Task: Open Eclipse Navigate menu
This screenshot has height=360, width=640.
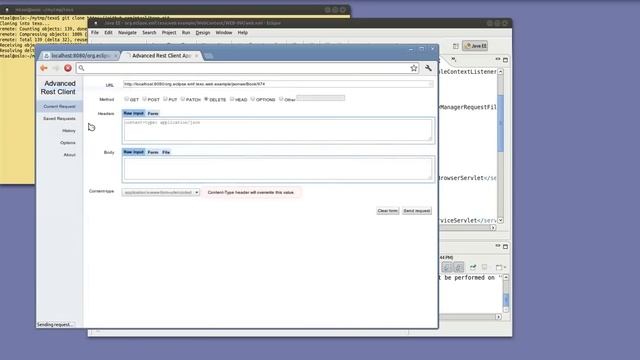Action: pos(127,33)
